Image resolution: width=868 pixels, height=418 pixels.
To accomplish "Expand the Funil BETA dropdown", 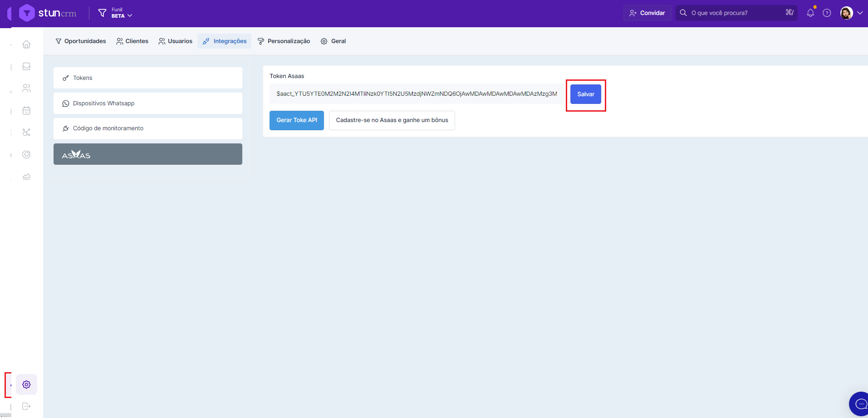I will pyautogui.click(x=116, y=13).
